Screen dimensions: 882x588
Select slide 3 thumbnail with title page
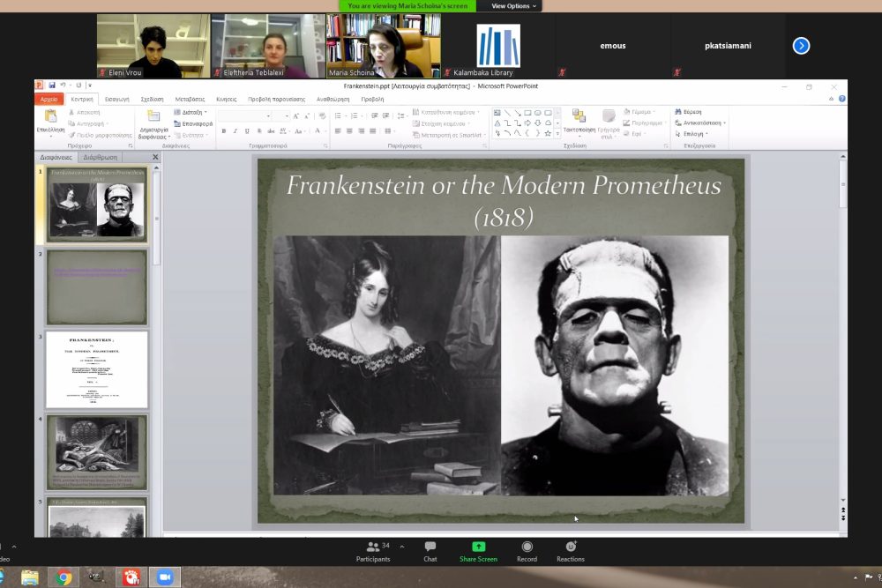click(97, 369)
